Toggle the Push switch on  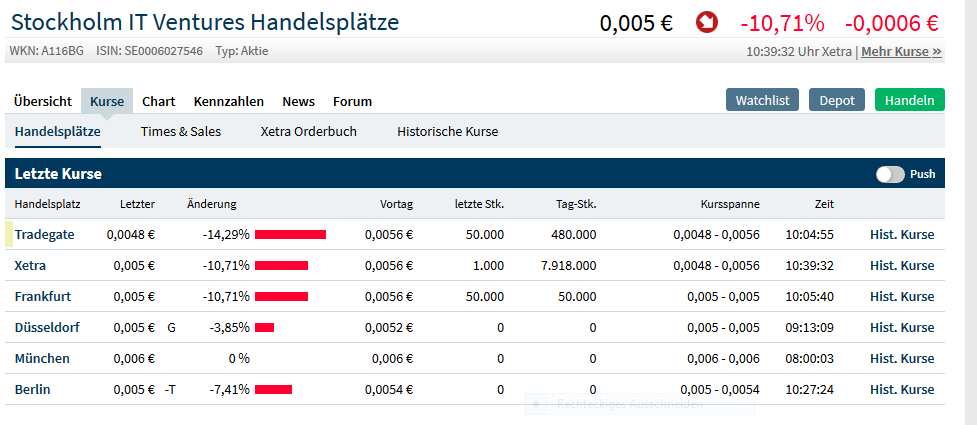(x=890, y=174)
